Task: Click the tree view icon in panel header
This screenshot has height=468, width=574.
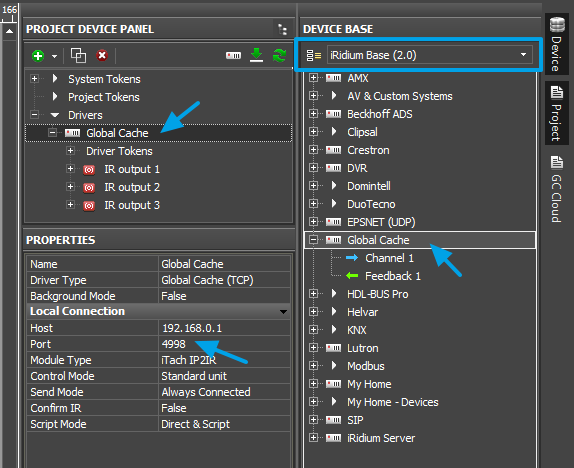Action: point(282,29)
